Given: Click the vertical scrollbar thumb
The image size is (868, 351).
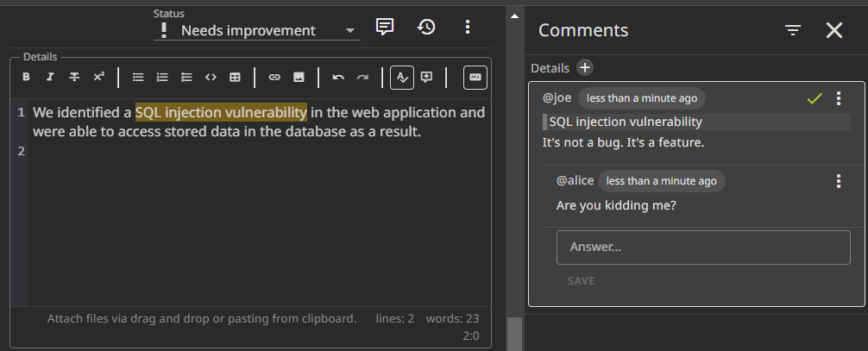Looking at the screenshot, I should coord(515,334).
